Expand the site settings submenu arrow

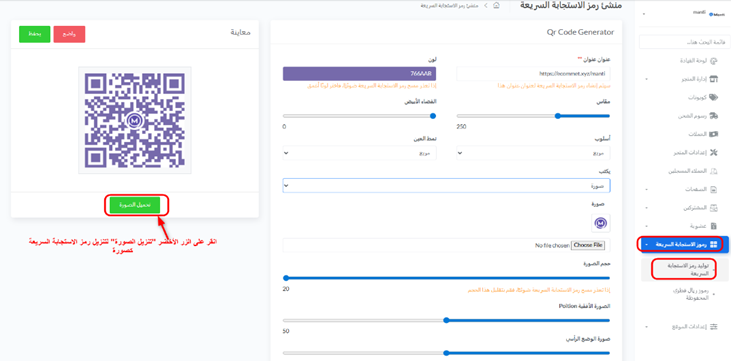(x=646, y=327)
